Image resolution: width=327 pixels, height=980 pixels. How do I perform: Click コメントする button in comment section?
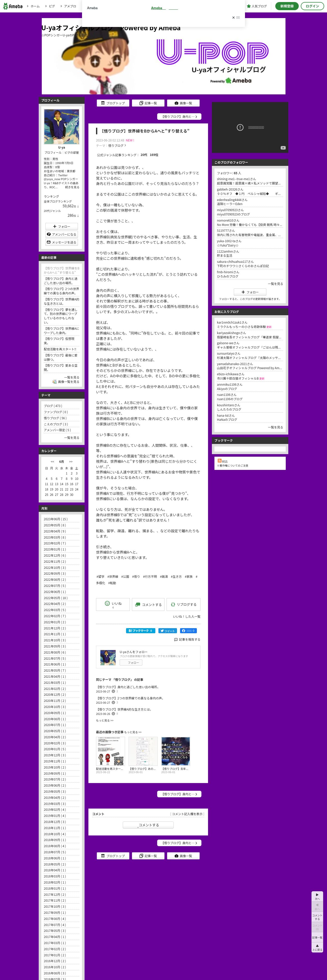pos(148,825)
